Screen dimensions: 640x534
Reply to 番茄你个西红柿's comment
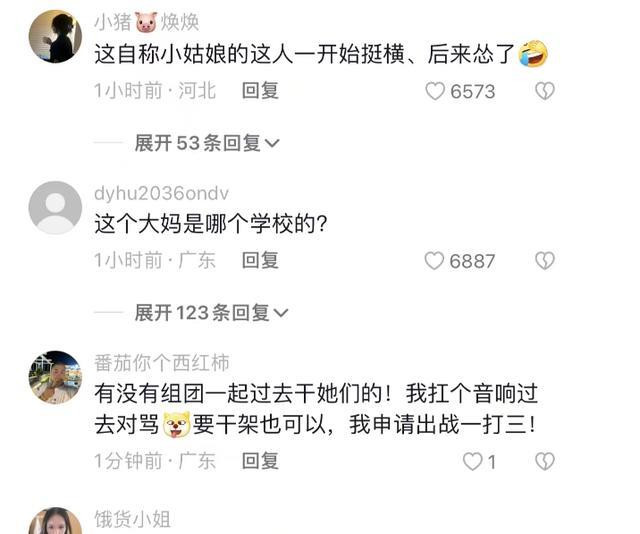coord(260,461)
